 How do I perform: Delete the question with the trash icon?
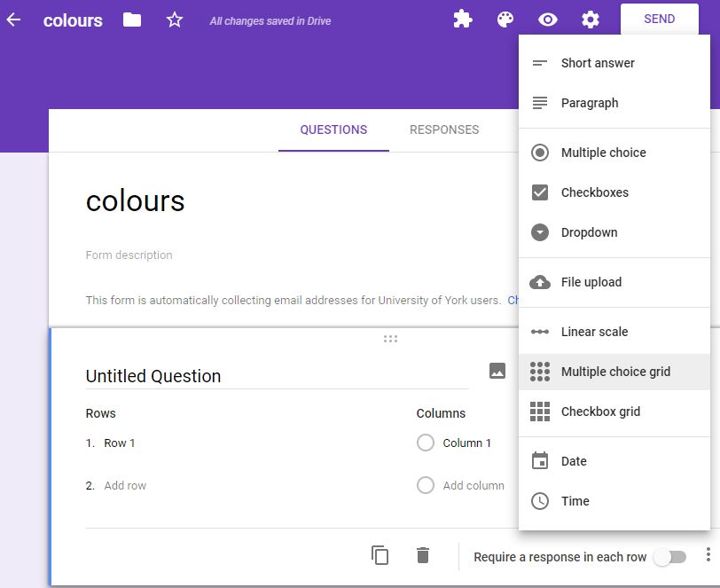pos(422,555)
